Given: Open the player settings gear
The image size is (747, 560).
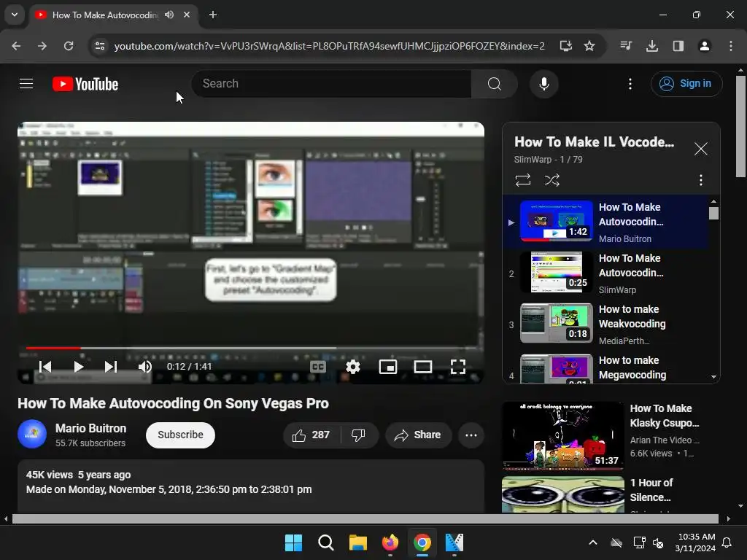Looking at the screenshot, I should pyautogui.click(x=352, y=366).
